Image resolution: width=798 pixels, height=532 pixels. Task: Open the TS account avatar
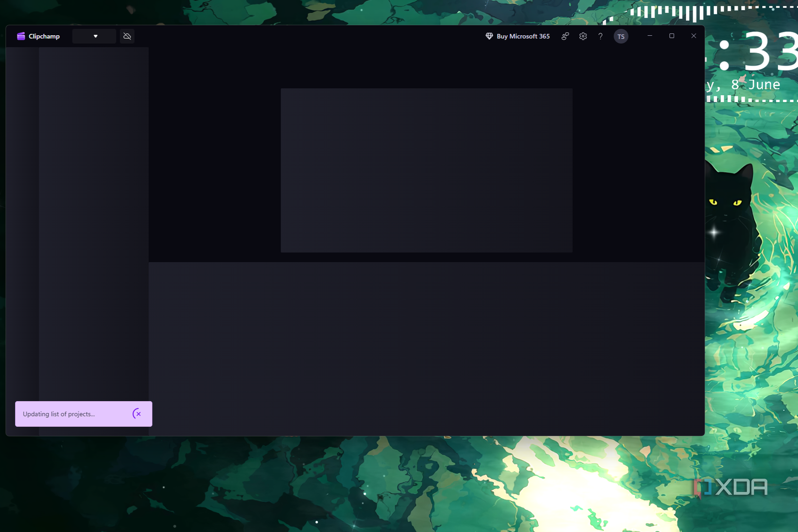pos(621,36)
